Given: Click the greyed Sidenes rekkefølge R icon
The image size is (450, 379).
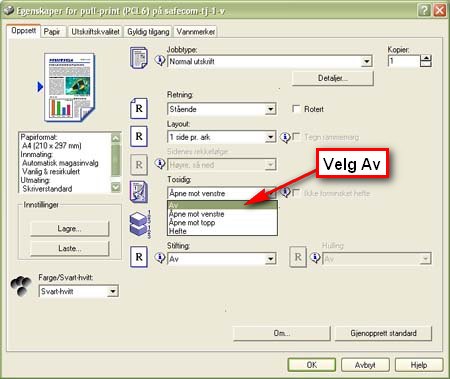Looking at the screenshot, I should [x=139, y=165].
